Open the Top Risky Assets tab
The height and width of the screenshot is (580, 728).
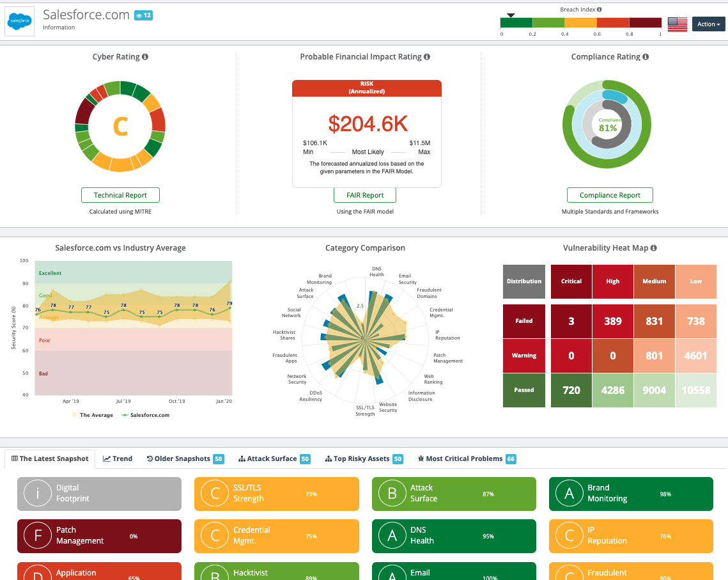point(364,459)
